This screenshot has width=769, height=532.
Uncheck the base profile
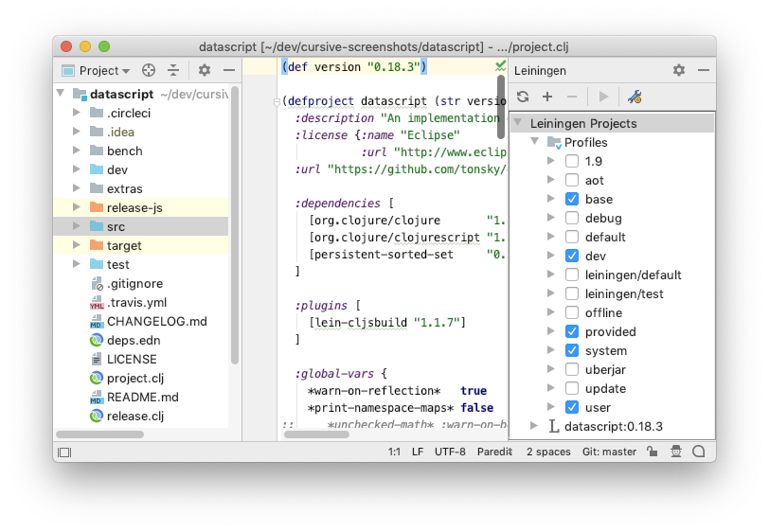click(x=572, y=199)
